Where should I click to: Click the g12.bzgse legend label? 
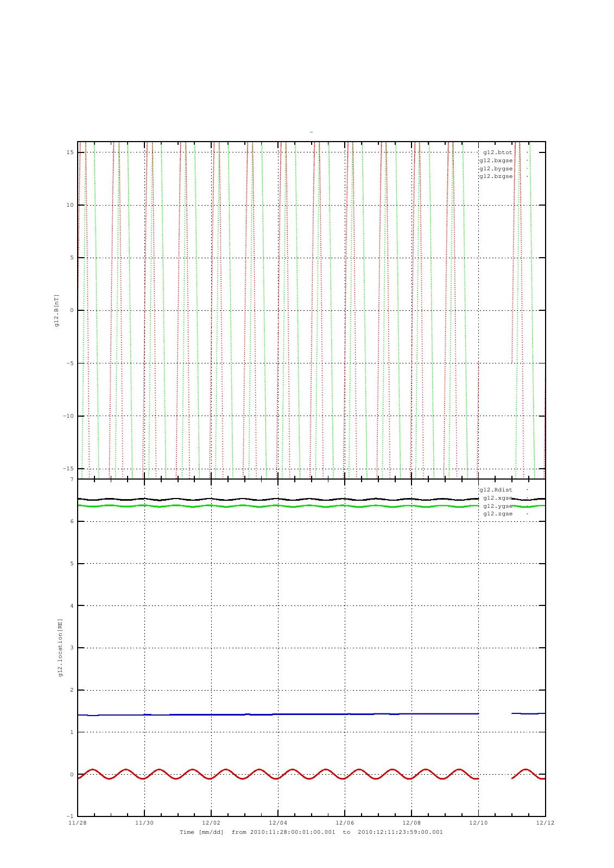click(x=496, y=176)
